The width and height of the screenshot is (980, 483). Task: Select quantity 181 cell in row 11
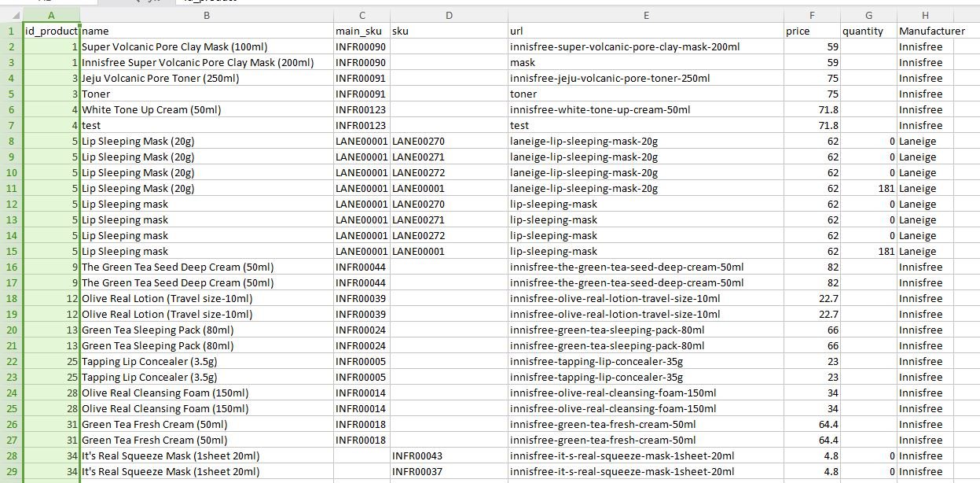pos(868,188)
